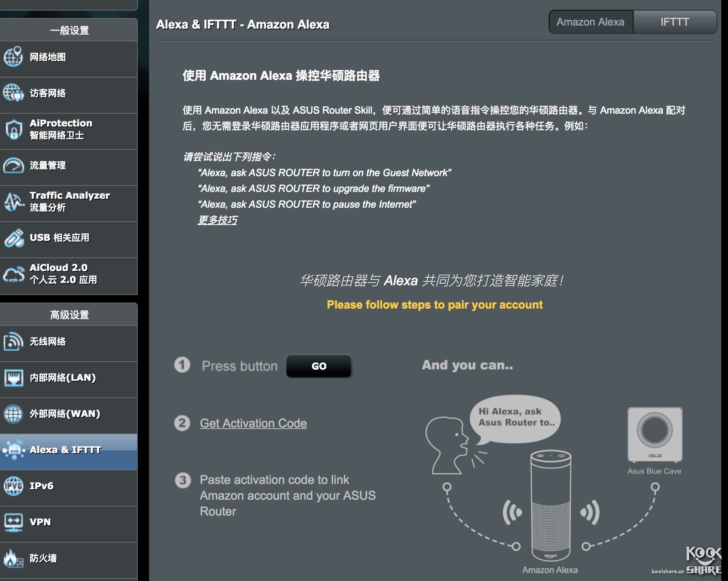Click the Get Activation Code link
The image size is (728, 581).
click(253, 423)
